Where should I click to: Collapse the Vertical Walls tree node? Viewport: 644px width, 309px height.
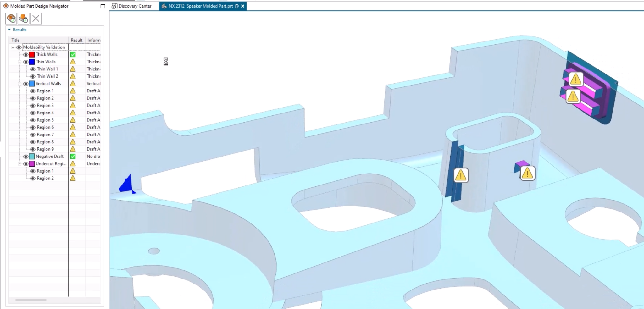point(19,84)
